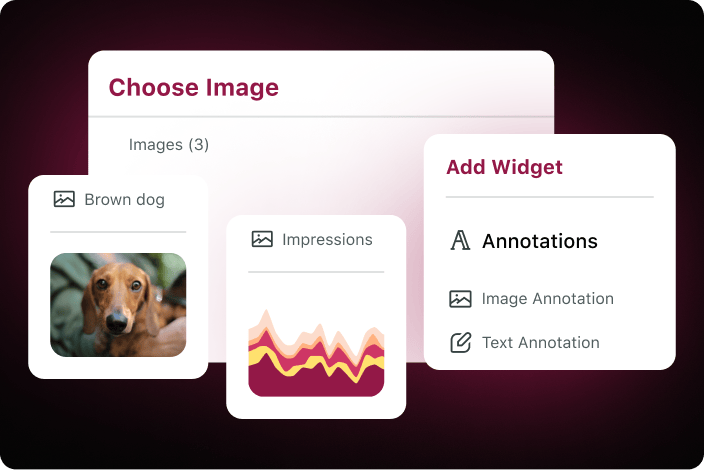This screenshot has width=704, height=470.
Task: Add an Image Annotation widget
Action: (547, 299)
